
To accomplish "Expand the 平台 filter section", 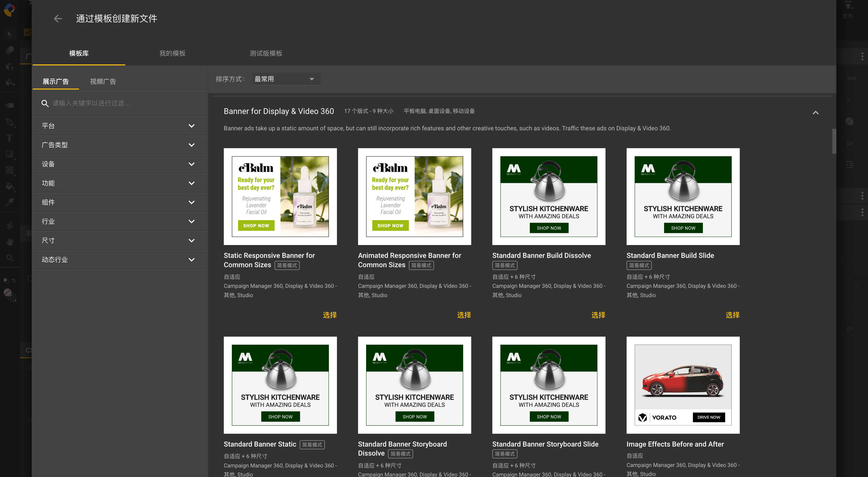I will (x=120, y=126).
